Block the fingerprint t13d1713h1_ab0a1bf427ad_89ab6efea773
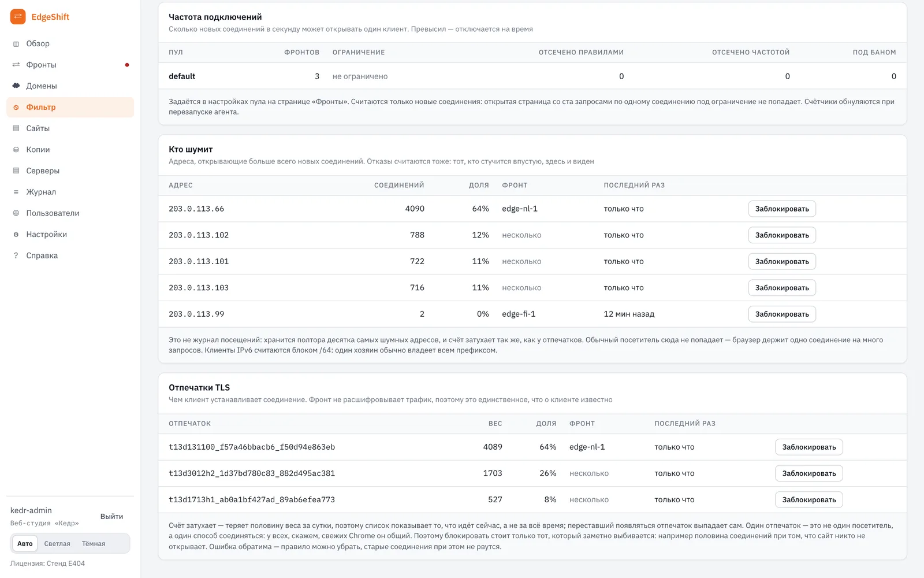 point(809,499)
